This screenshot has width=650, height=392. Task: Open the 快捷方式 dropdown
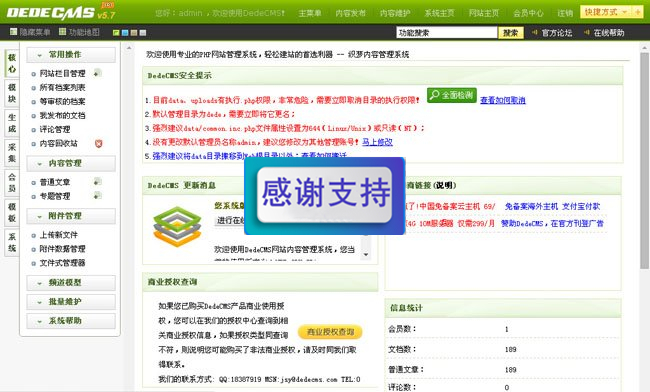click(605, 12)
